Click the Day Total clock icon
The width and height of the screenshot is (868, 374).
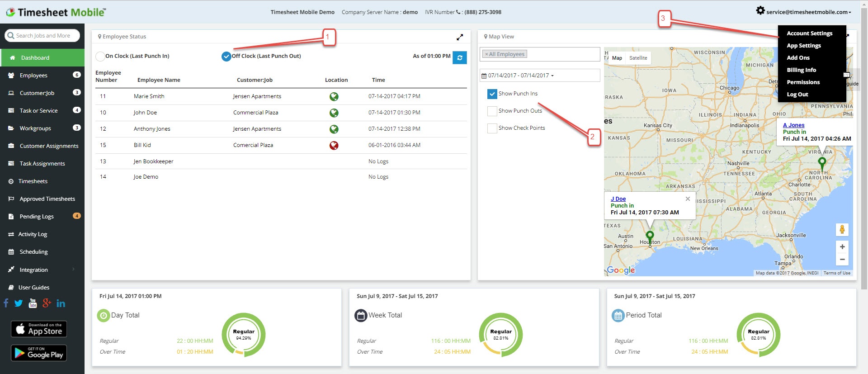point(104,315)
